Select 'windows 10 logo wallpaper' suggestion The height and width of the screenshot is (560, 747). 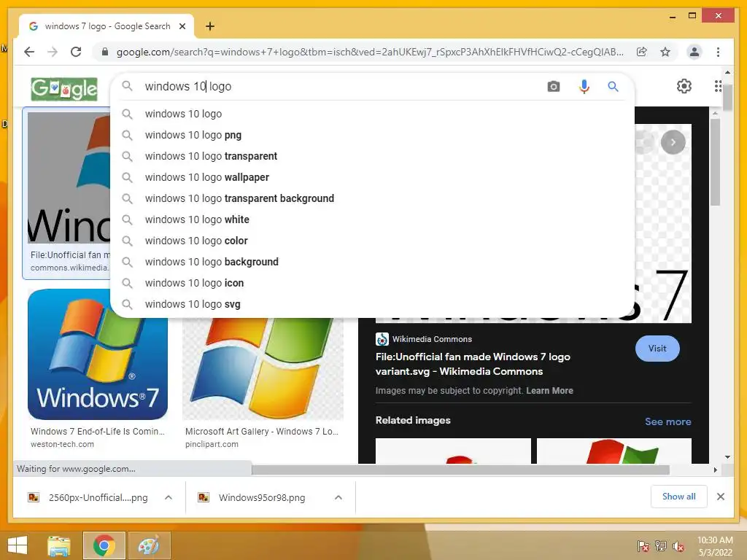point(372,177)
